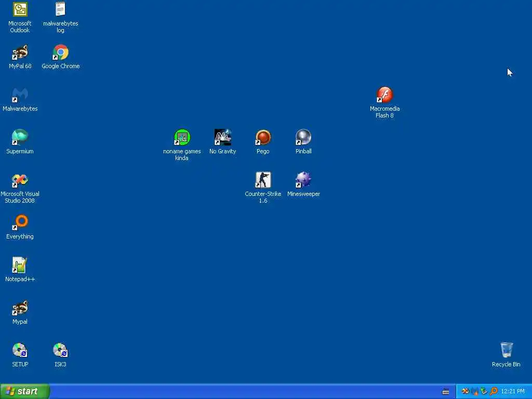The width and height of the screenshot is (532, 399).
Task: Click the Counter-Strike 1.6 shortcut
Action: (263, 188)
